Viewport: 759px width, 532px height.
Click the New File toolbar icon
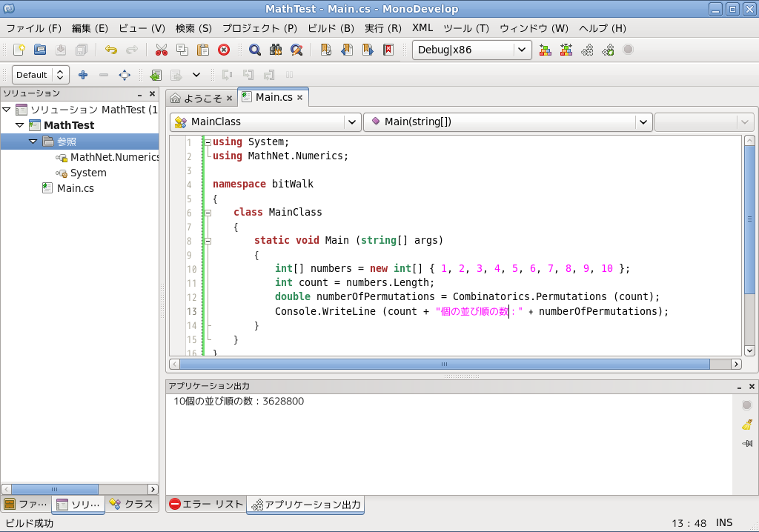pos(19,50)
